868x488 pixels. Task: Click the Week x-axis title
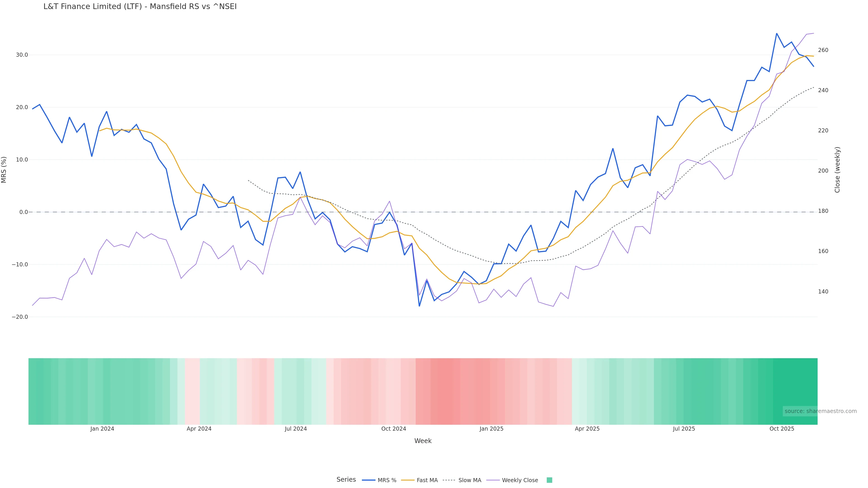click(423, 441)
